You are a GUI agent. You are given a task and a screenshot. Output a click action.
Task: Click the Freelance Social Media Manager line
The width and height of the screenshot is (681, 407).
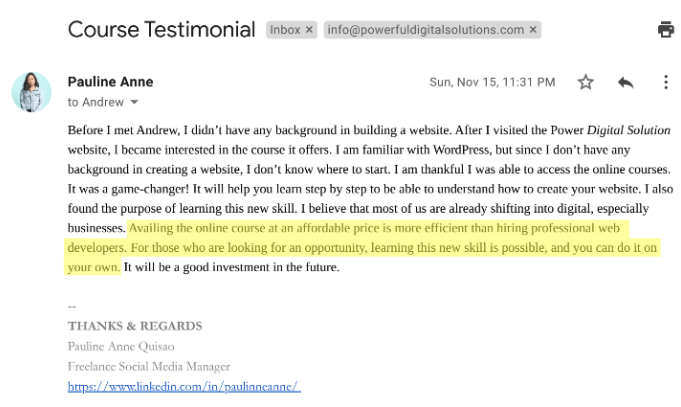click(149, 366)
